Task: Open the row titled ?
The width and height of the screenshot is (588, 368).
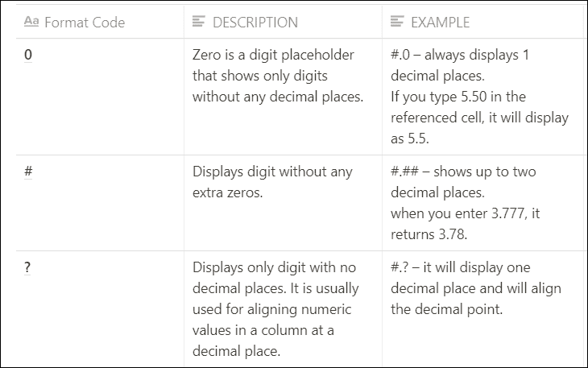Action: coord(27,267)
